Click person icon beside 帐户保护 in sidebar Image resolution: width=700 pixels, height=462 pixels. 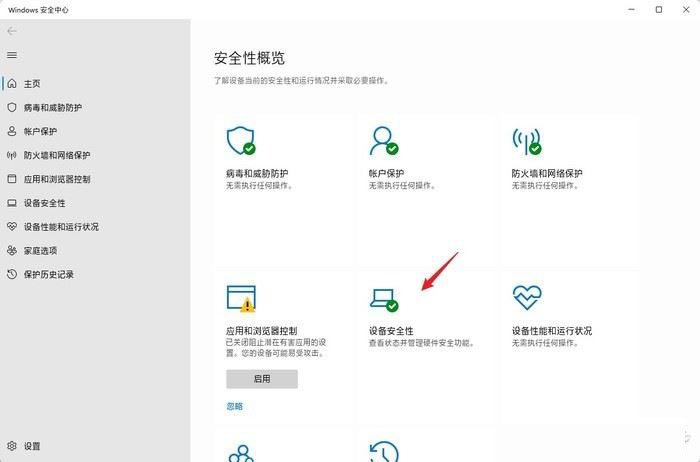coord(12,131)
